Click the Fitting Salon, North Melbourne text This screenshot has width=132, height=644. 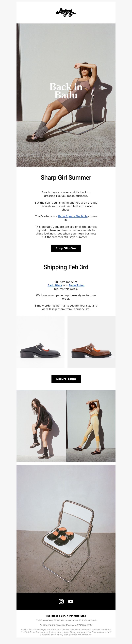tap(66, 616)
